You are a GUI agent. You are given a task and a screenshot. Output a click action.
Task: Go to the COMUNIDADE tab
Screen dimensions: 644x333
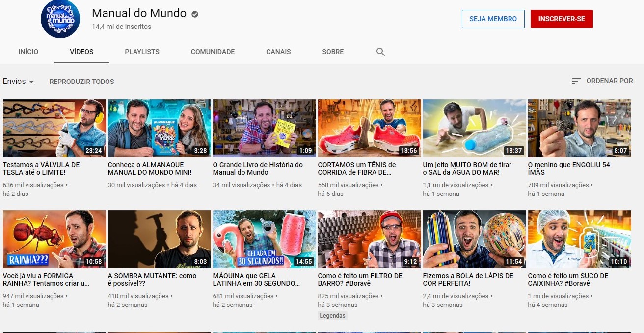[x=213, y=52]
